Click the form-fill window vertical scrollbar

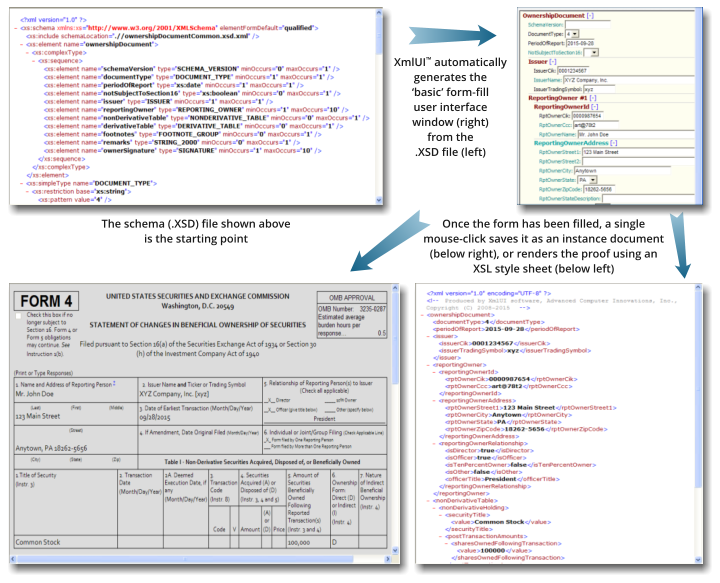[698, 106]
